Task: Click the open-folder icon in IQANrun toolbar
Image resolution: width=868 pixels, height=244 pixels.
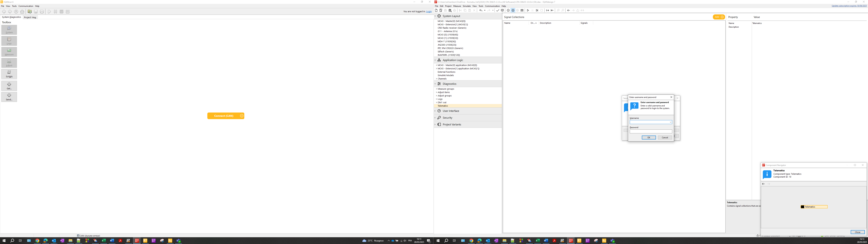Action: [x=30, y=12]
